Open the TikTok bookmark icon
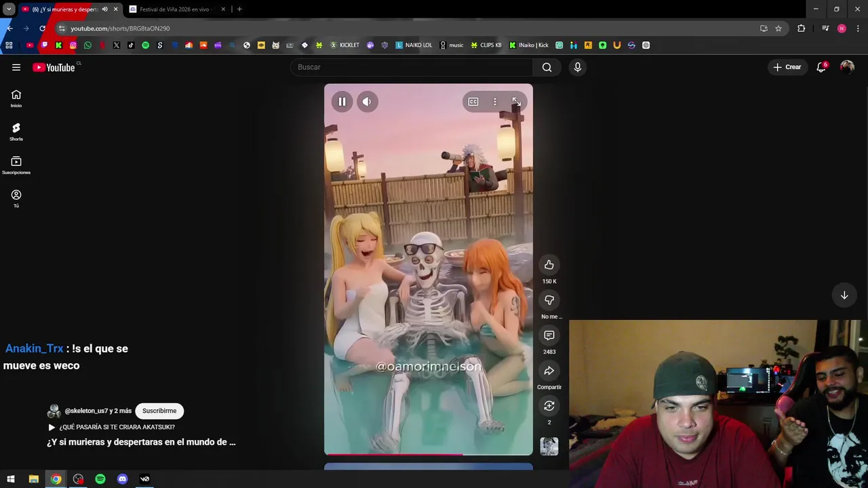868x488 pixels. tap(131, 45)
